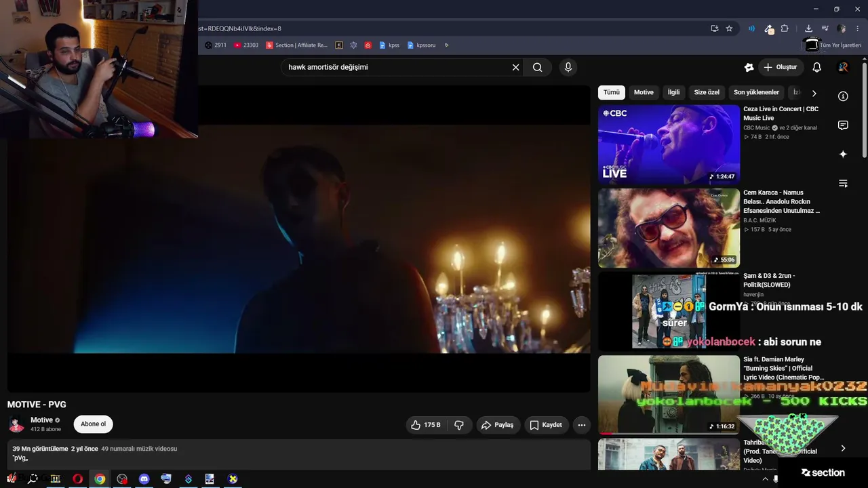Open the playlist queue icon in sidebar

(843, 184)
